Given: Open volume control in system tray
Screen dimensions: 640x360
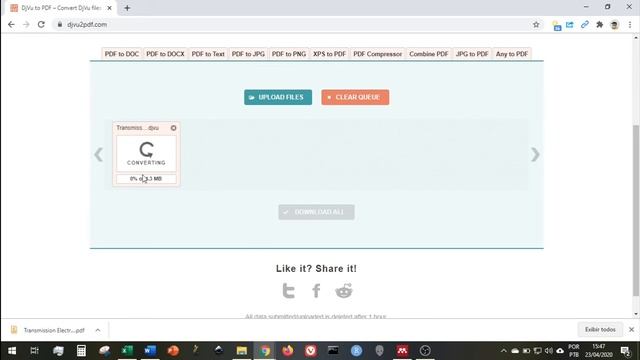Looking at the screenshot, I should coord(549,351).
